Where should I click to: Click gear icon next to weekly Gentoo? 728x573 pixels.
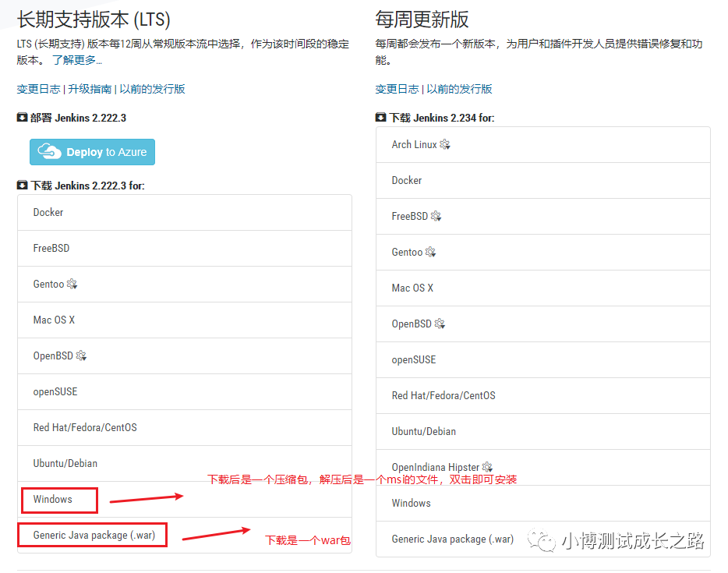pyautogui.click(x=430, y=252)
